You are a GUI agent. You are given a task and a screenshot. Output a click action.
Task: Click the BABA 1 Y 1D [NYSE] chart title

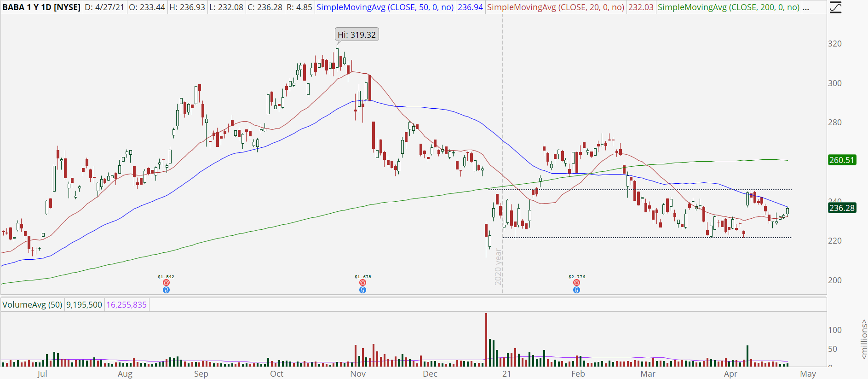(x=41, y=7)
